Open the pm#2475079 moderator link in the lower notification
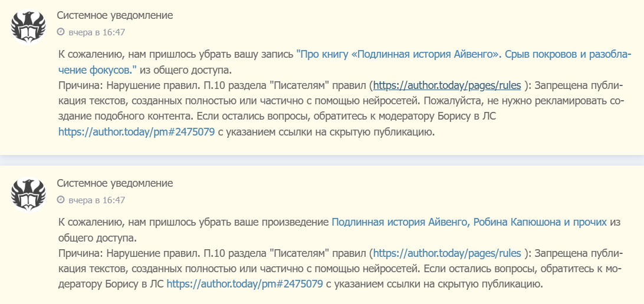 pos(245,284)
